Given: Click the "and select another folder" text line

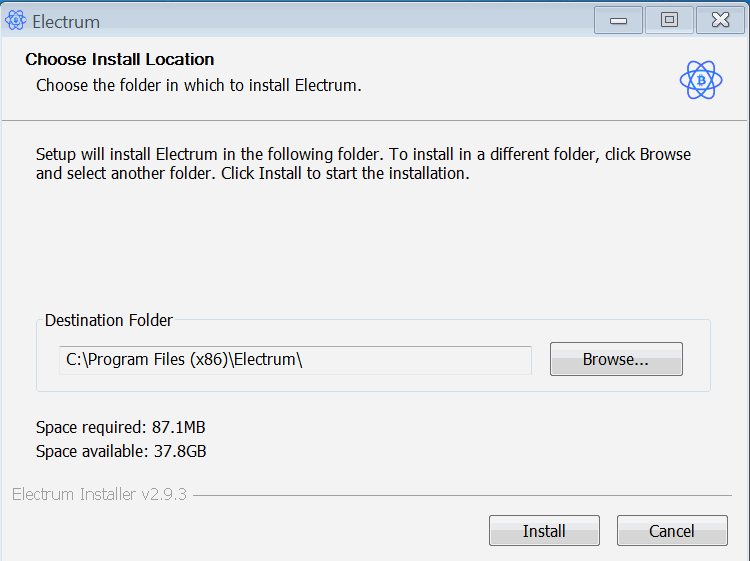Looking at the screenshot, I should pos(252,173).
